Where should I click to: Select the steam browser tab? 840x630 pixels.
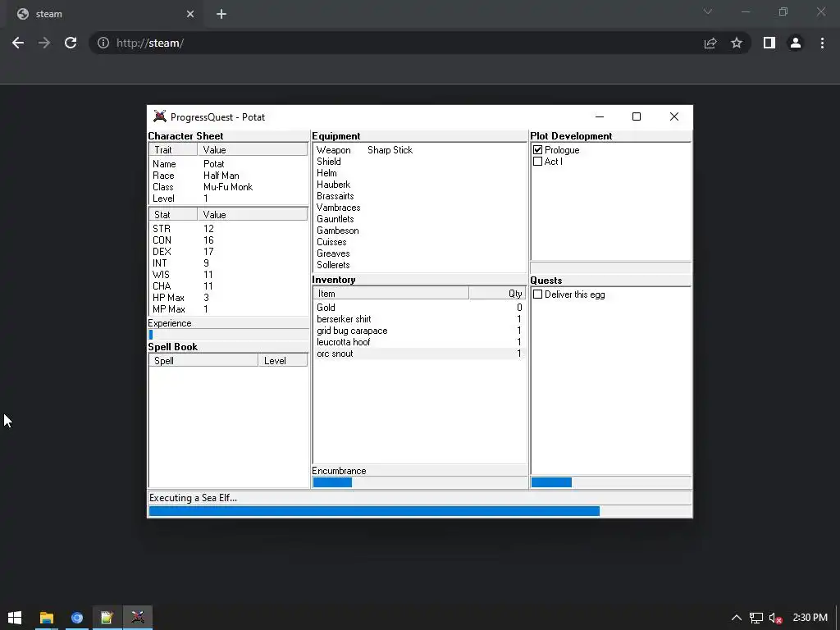104,14
